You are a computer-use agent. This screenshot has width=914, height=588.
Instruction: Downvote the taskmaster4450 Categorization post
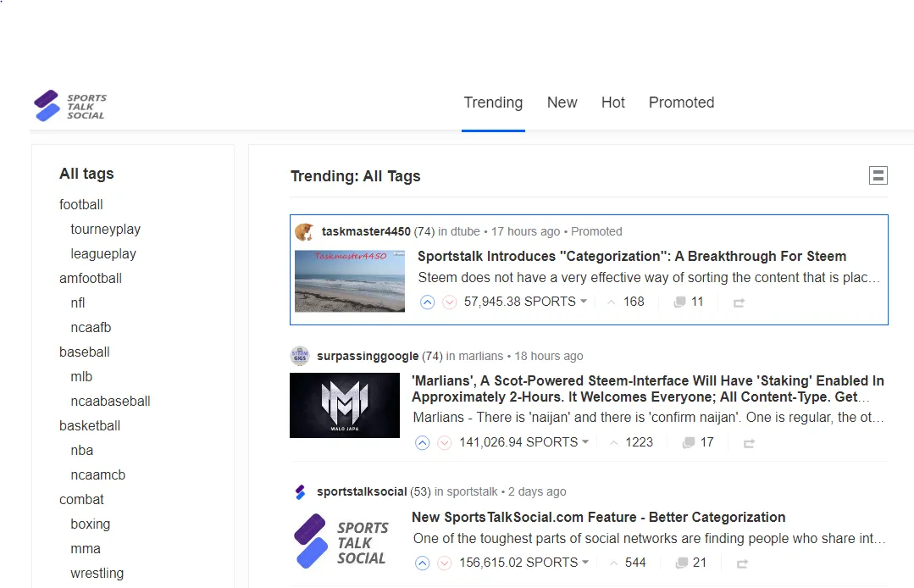click(x=449, y=302)
